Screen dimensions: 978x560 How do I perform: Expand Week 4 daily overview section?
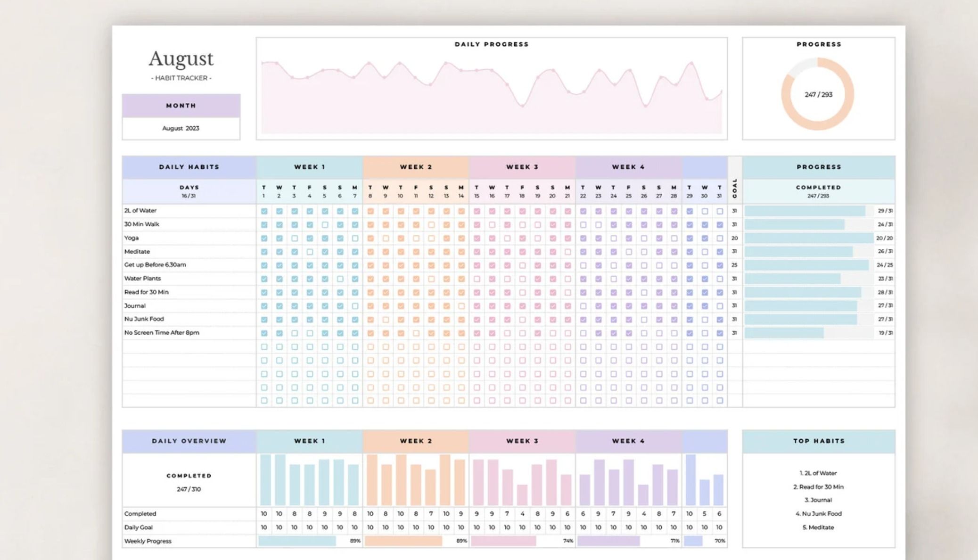click(624, 441)
